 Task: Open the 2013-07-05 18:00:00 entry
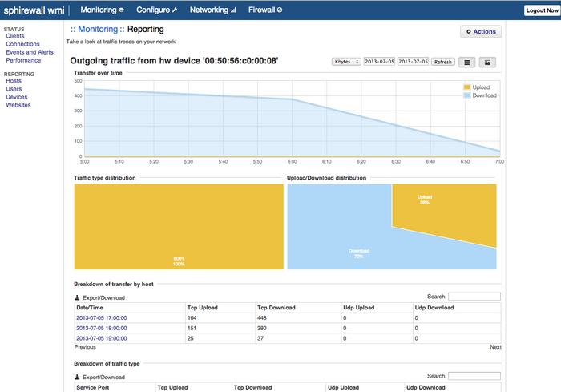tap(102, 329)
